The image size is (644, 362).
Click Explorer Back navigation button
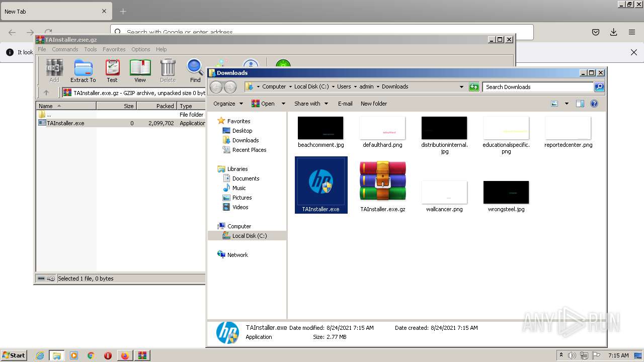tap(216, 87)
